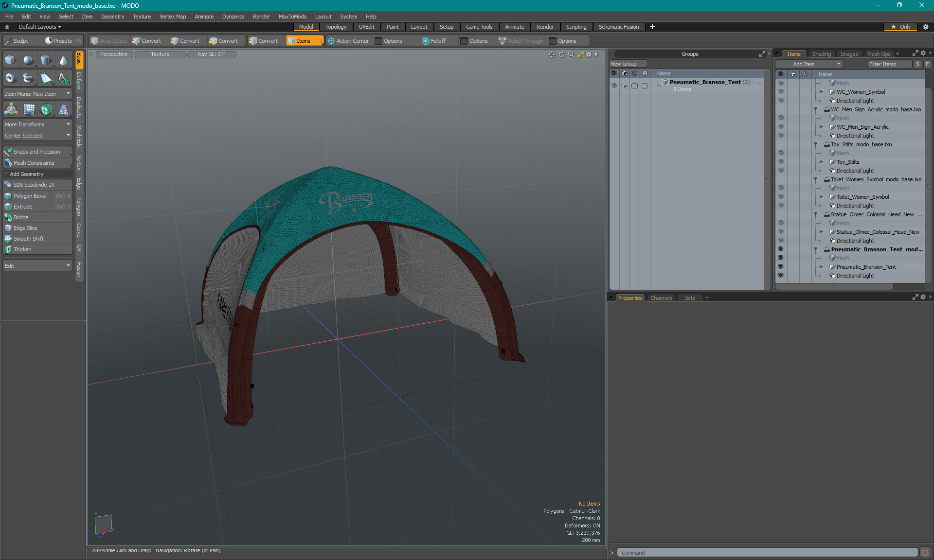Click the Ray GL: Off button

coord(211,54)
